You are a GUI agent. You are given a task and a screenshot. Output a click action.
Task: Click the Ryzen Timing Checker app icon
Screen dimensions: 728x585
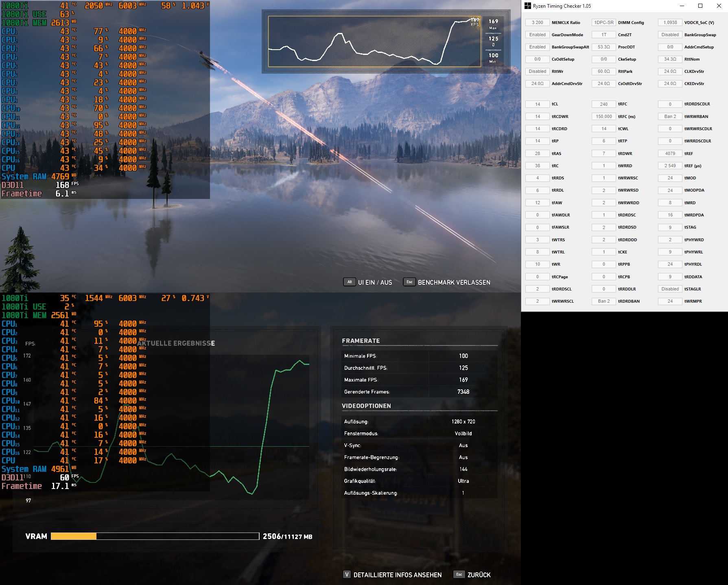(527, 6)
